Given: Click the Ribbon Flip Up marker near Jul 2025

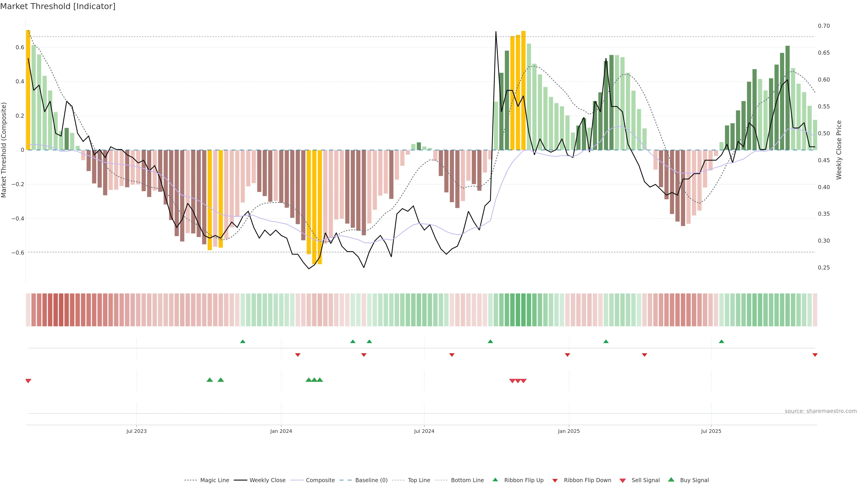Looking at the screenshot, I should (x=722, y=342).
